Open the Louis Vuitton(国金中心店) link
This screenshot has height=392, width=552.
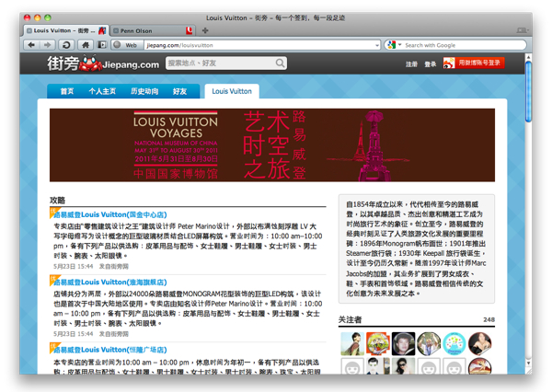[110, 214]
